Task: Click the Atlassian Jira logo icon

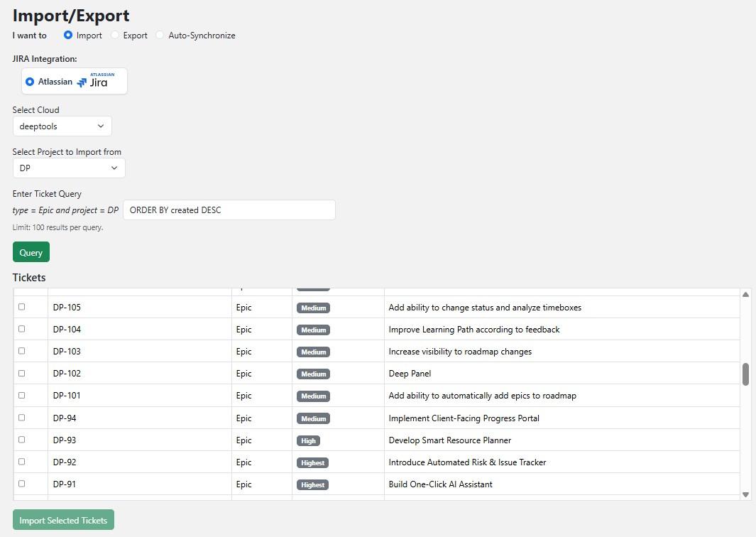Action: point(96,80)
